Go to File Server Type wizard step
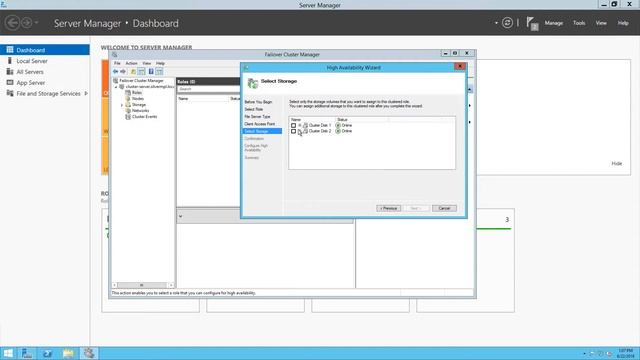 [x=257, y=116]
